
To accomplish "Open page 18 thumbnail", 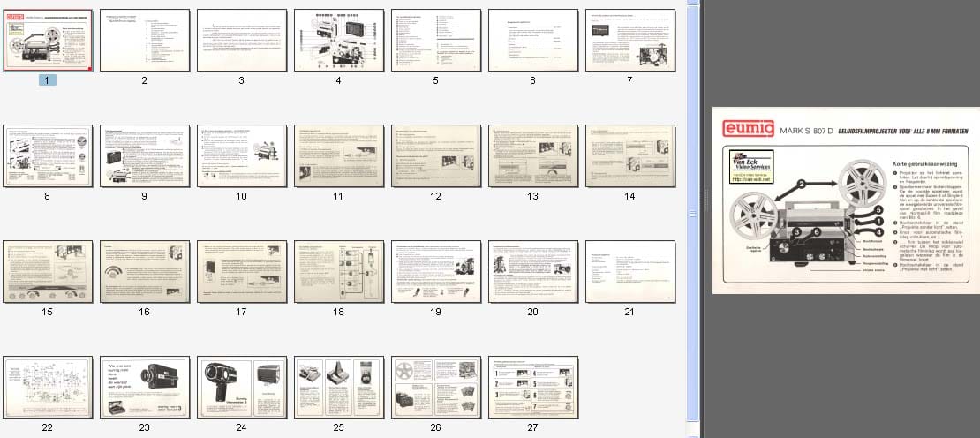I will [x=338, y=271].
